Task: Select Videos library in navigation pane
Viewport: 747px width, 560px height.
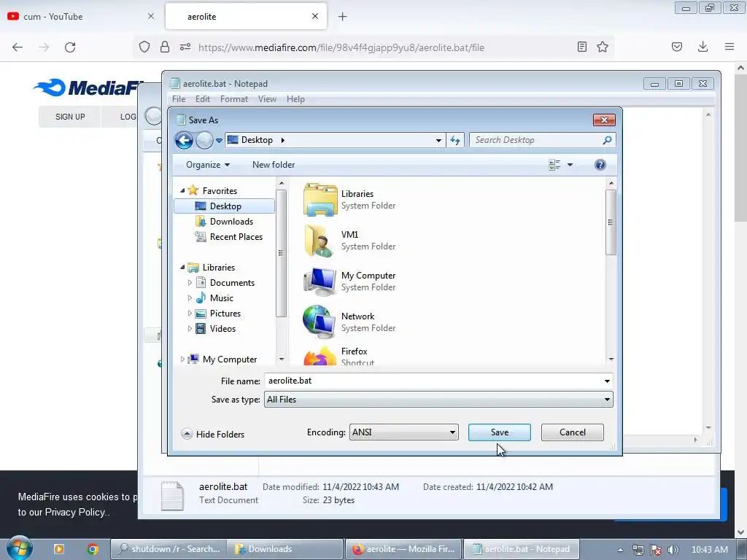Action: [x=222, y=329]
